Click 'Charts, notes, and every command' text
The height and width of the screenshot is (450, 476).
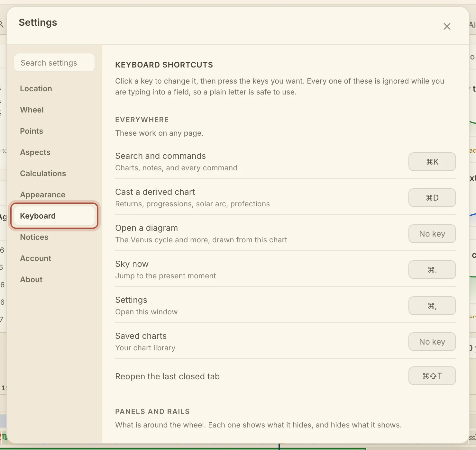click(x=176, y=168)
